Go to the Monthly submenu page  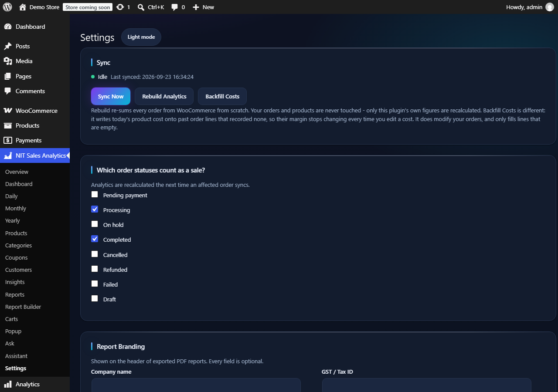[x=16, y=208]
